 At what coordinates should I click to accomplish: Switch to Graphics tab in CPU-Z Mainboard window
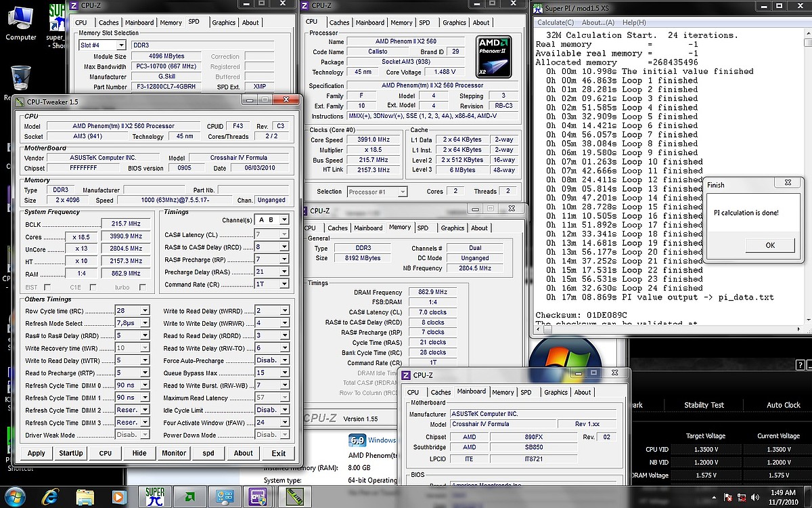pyautogui.click(x=556, y=392)
